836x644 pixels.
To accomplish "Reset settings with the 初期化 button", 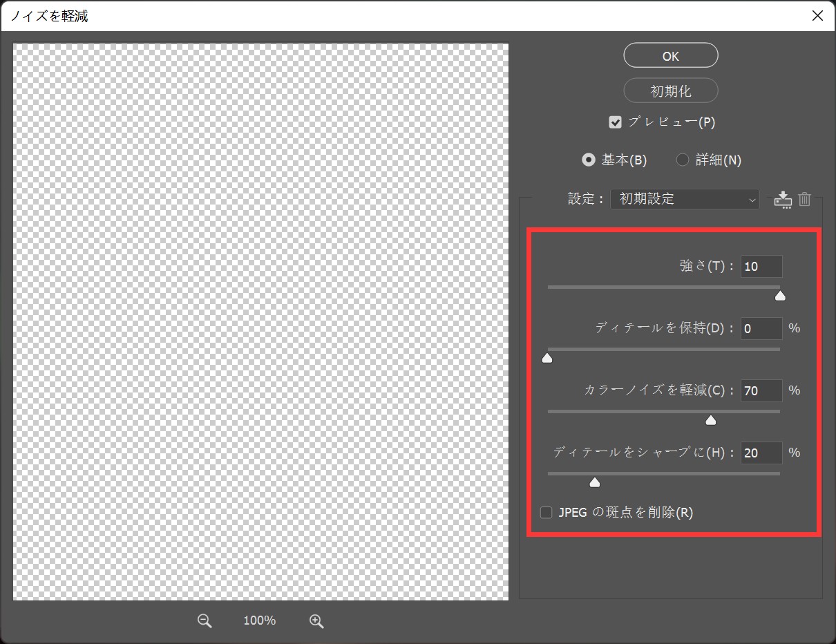I will point(669,91).
